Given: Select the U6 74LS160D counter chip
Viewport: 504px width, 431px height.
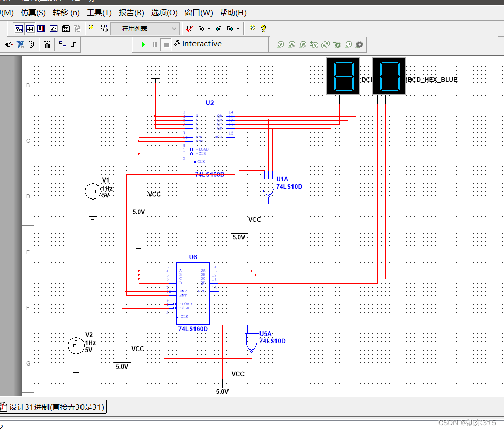Looking at the screenshot, I should tap(193, 293).
